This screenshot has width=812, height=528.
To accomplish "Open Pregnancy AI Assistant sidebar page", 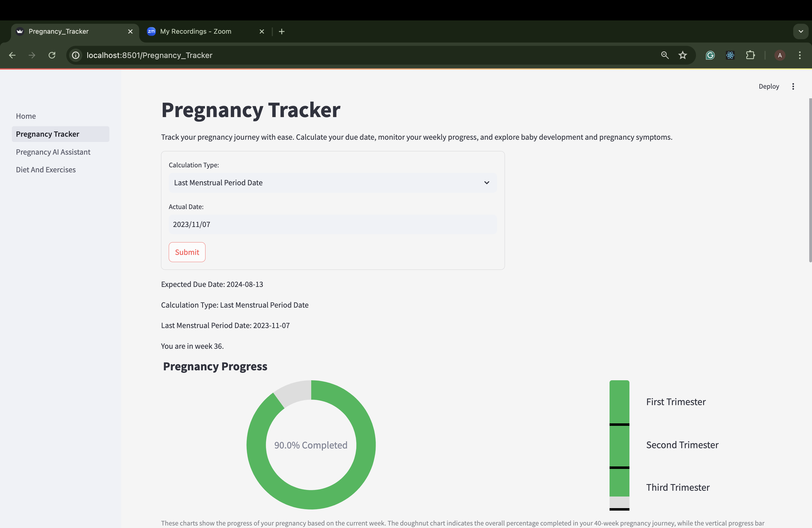I will [x=53, y=152].
